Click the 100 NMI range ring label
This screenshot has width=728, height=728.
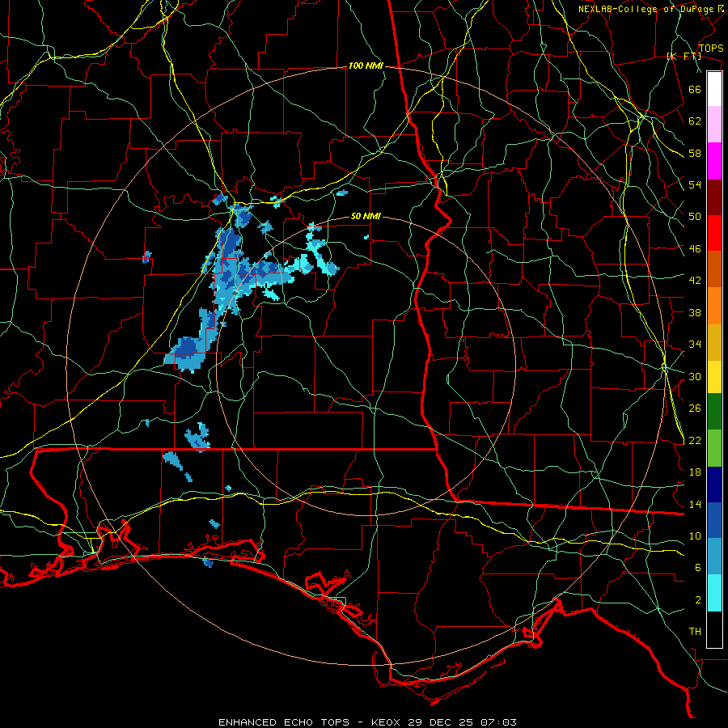[366, 66]
